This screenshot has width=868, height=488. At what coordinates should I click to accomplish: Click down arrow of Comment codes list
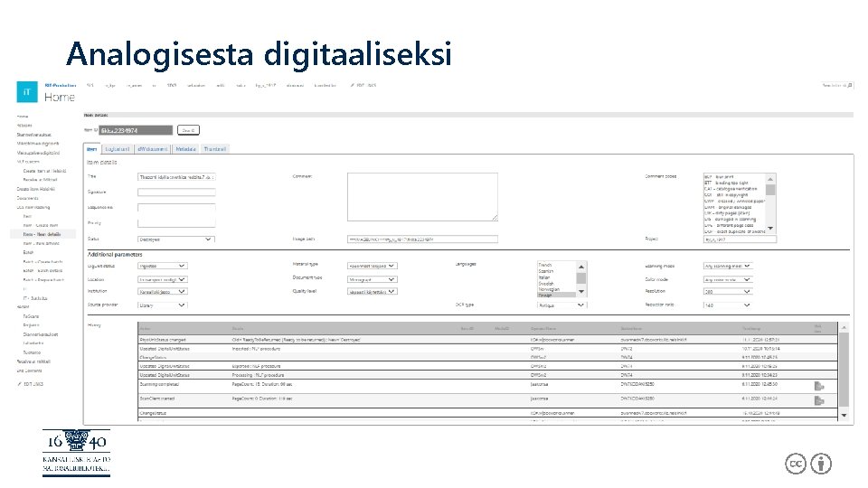pyautogui.click(x=770, y=228)
